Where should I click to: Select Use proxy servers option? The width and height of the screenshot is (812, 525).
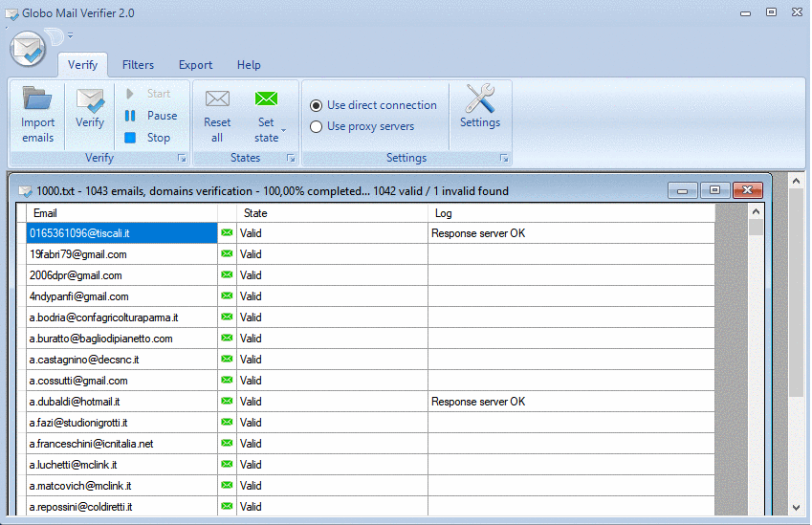(x=362, y=126)
